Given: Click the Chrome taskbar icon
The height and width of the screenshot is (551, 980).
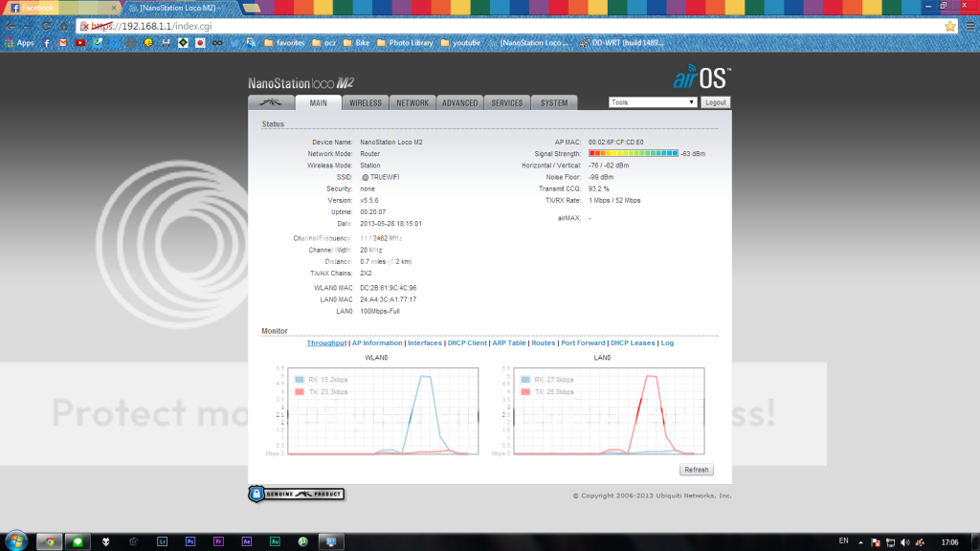Looking at the screenshot, I should coord(50,541).
